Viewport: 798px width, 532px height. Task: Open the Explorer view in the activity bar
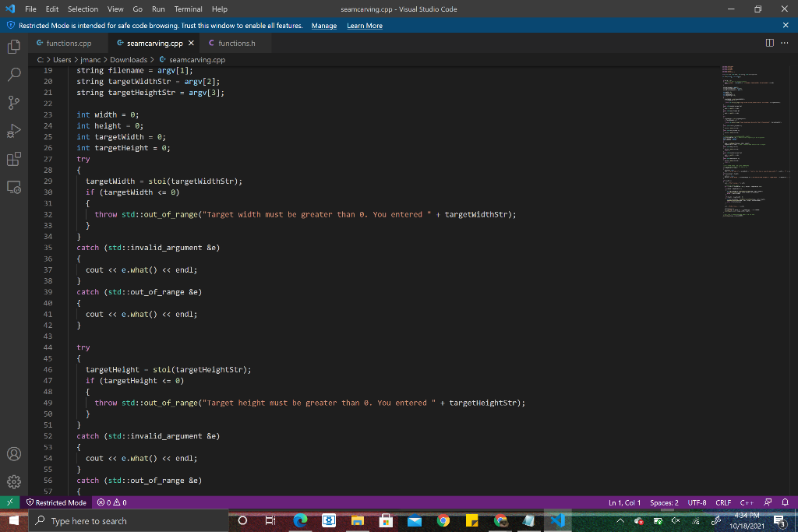(x=12, y=47)
